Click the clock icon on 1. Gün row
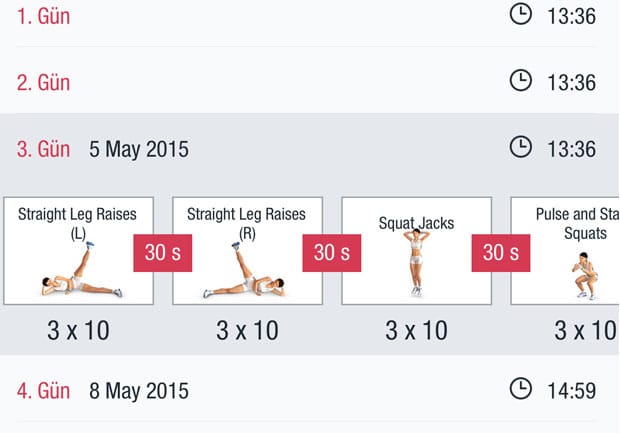Screen dimensions: 620x433 520,14
